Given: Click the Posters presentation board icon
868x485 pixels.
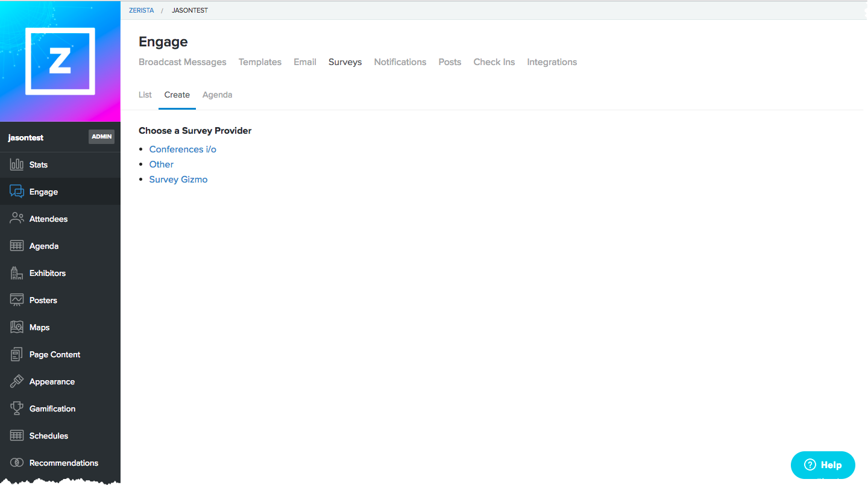Looking at the screenshot, I should [17, 300].
